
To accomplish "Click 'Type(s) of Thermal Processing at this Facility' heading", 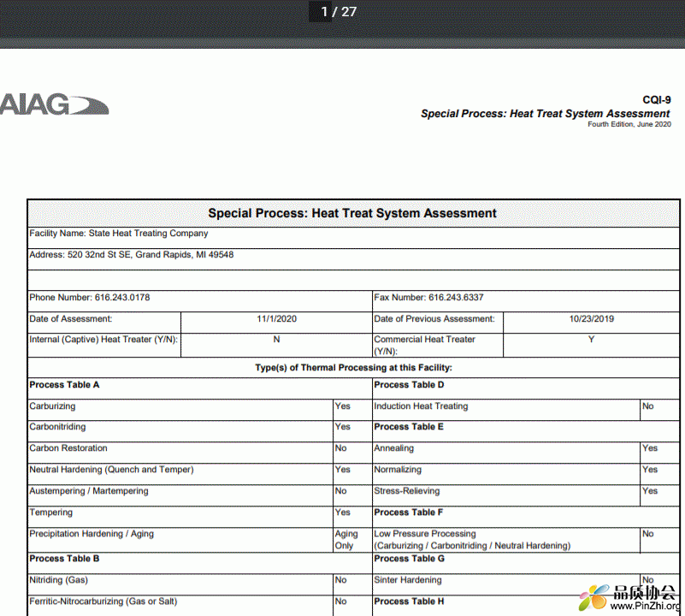I will (x=353, y=368).
